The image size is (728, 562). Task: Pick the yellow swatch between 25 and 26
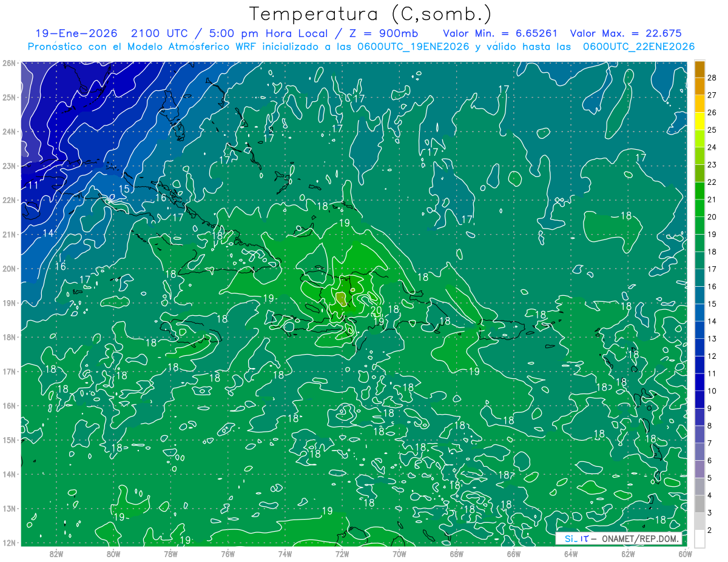699,121
